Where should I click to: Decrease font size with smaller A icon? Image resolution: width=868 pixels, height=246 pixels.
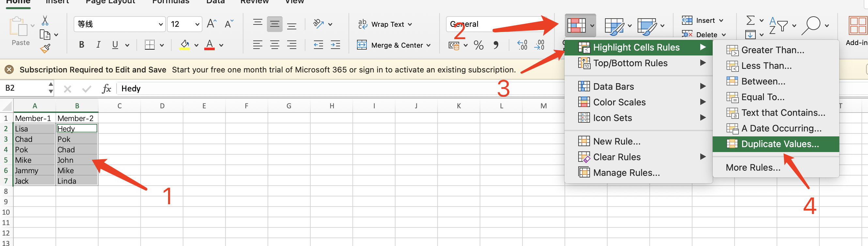click(229, 24)
